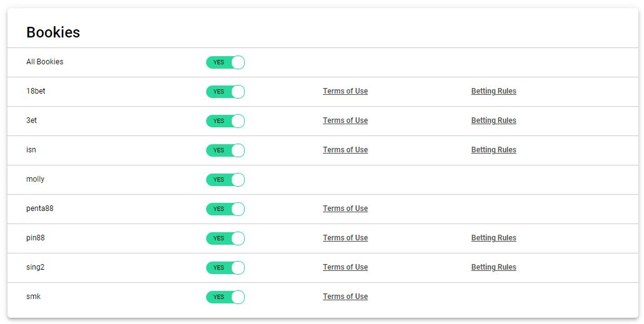644x324 pixels.
Task: Open 18bet Betting Rules link
Action: (493, 91)
